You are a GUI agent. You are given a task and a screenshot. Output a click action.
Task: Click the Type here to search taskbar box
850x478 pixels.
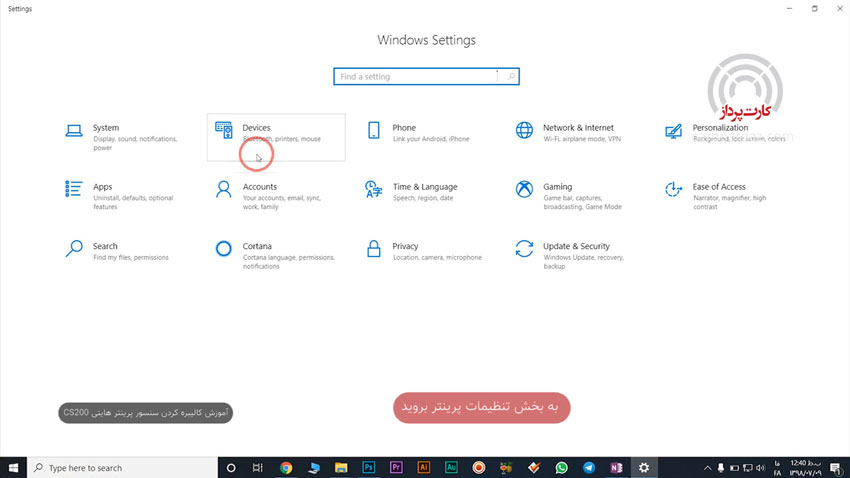(x=123, y=468)
